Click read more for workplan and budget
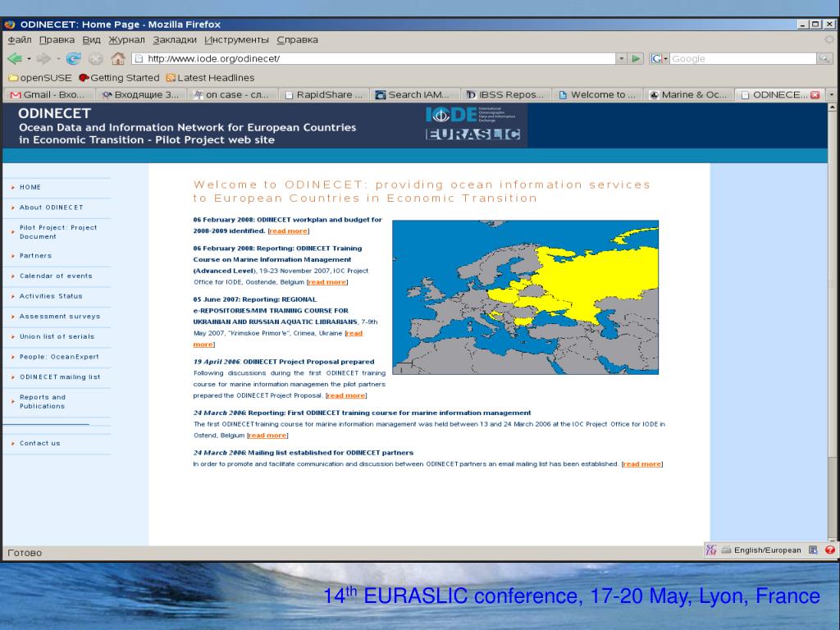The height and width of the screenshot is (630, 840). tap(289, 231)
